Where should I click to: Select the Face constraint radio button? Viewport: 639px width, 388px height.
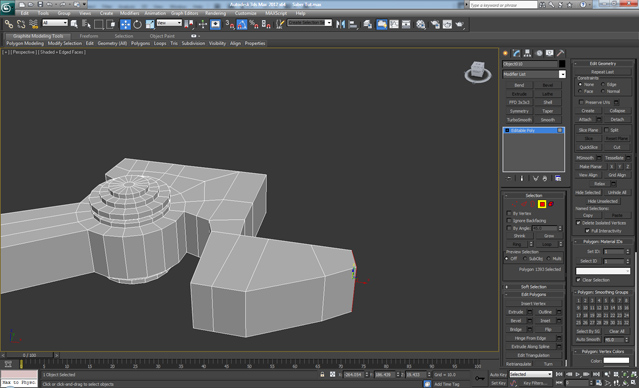pos(580,91)
